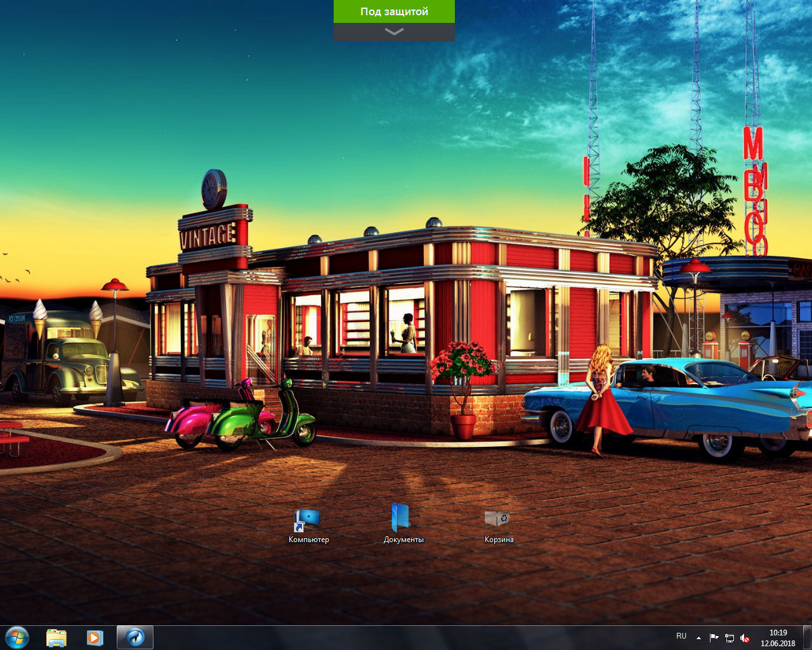
Task: Click the Show Desktop strip
Action: 807,637
